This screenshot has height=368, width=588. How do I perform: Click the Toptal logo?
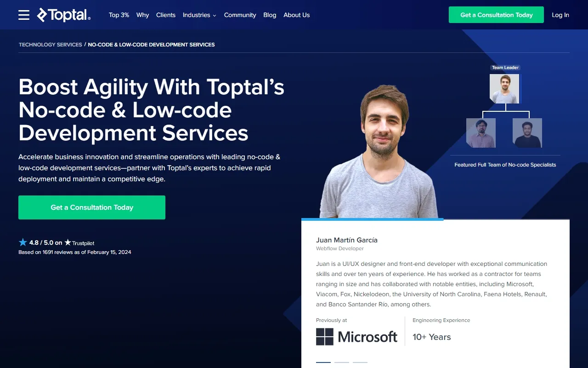point(63,15)
